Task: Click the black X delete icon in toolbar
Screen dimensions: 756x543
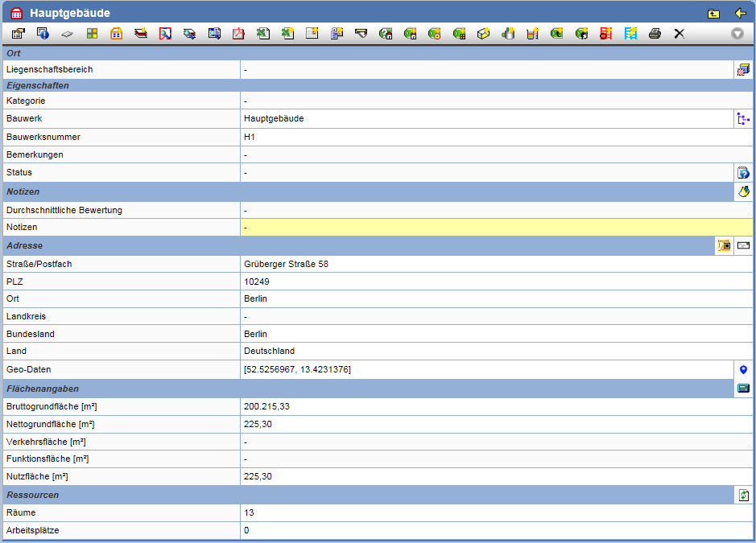Action: pos(680,34)
